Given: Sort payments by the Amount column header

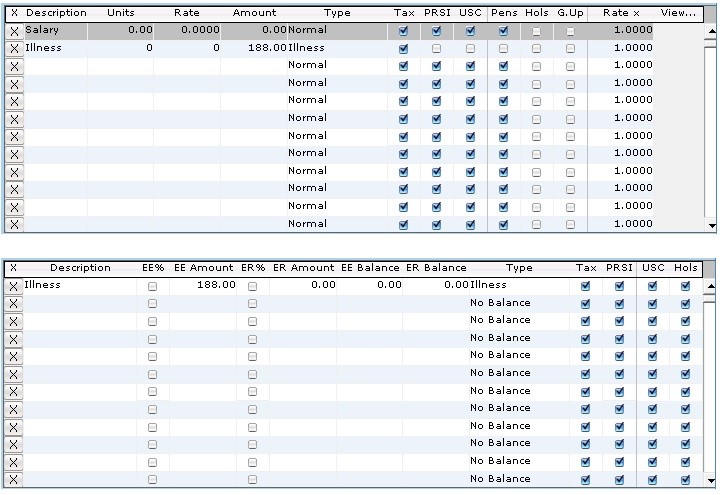Looking at the screenshot, I should point(254,13).
